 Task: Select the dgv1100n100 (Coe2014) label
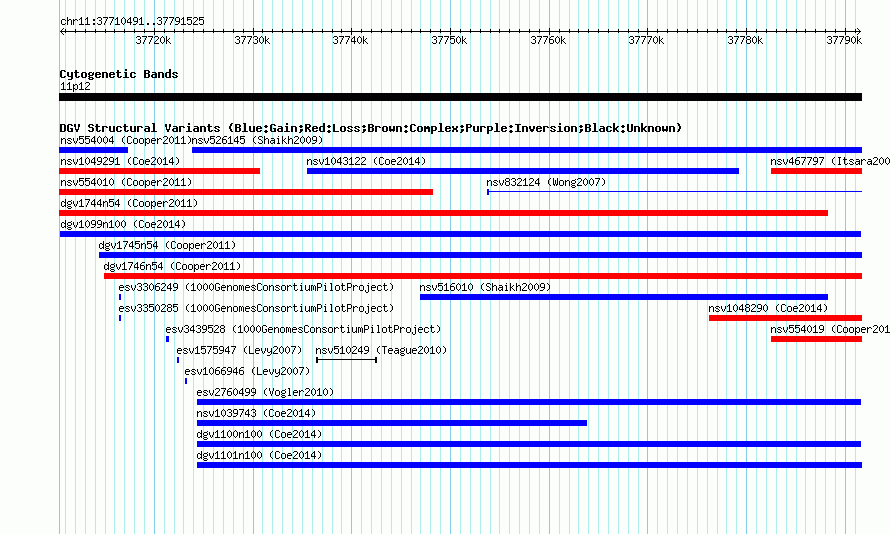coord(259,434)
